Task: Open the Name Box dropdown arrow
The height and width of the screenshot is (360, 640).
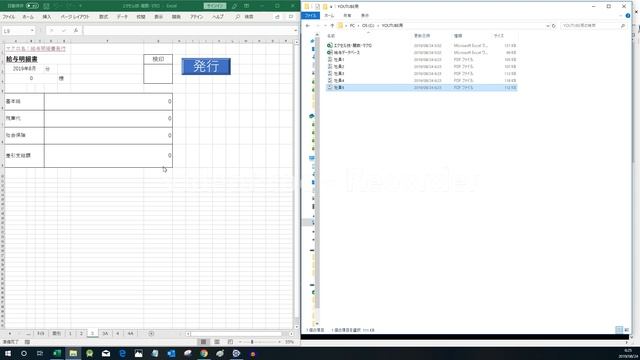Action: point(32,31)
